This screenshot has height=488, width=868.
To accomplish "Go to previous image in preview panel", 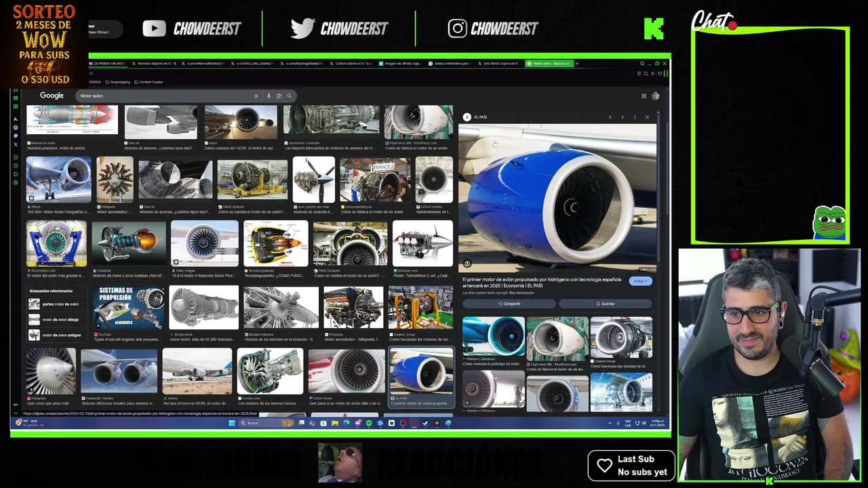I will 610,117.
